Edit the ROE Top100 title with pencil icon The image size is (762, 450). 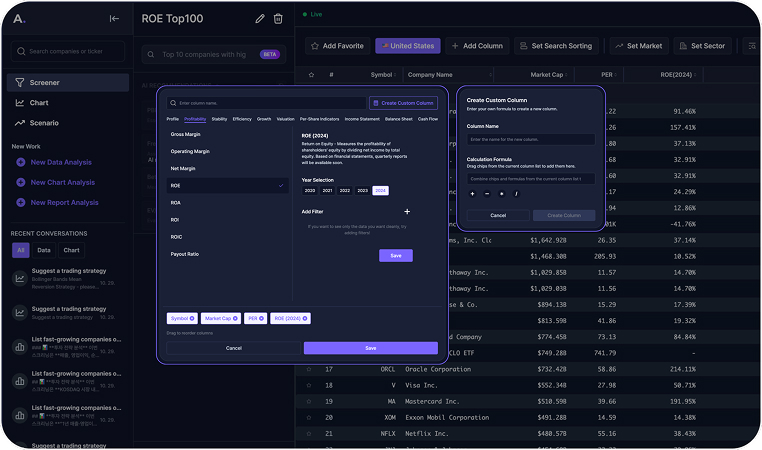click(260, 18)
